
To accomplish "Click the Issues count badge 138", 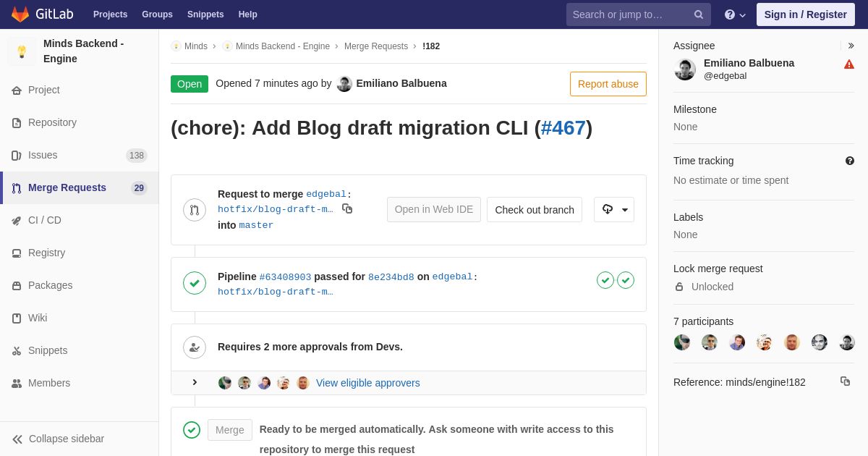I will click(x=137, y=156).
